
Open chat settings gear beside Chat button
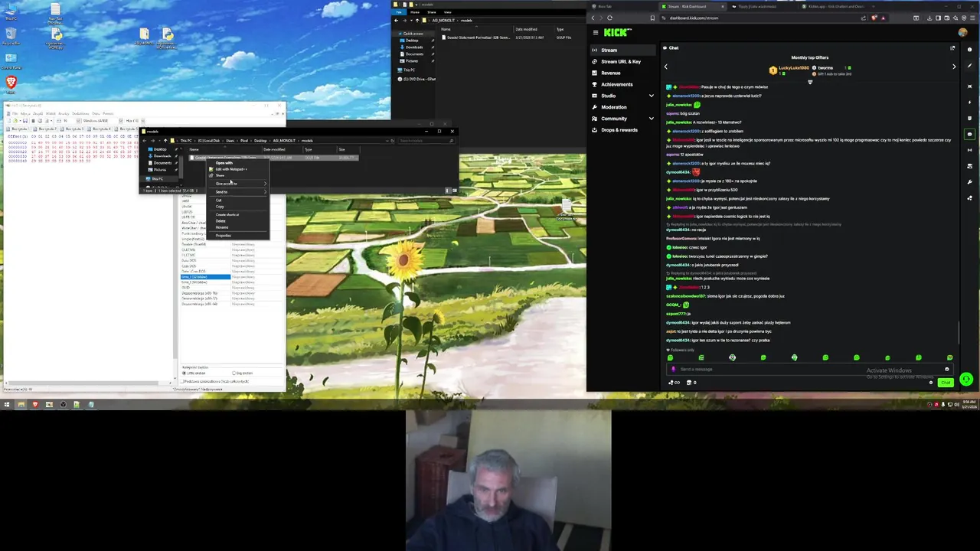point(931,383)
